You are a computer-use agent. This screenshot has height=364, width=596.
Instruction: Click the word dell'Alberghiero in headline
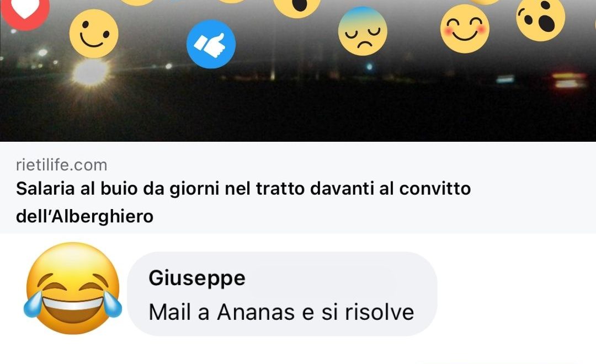(85, 217)
